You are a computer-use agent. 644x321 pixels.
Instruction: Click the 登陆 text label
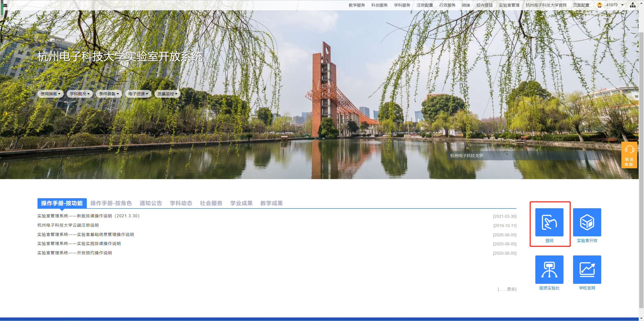(549, 241)
